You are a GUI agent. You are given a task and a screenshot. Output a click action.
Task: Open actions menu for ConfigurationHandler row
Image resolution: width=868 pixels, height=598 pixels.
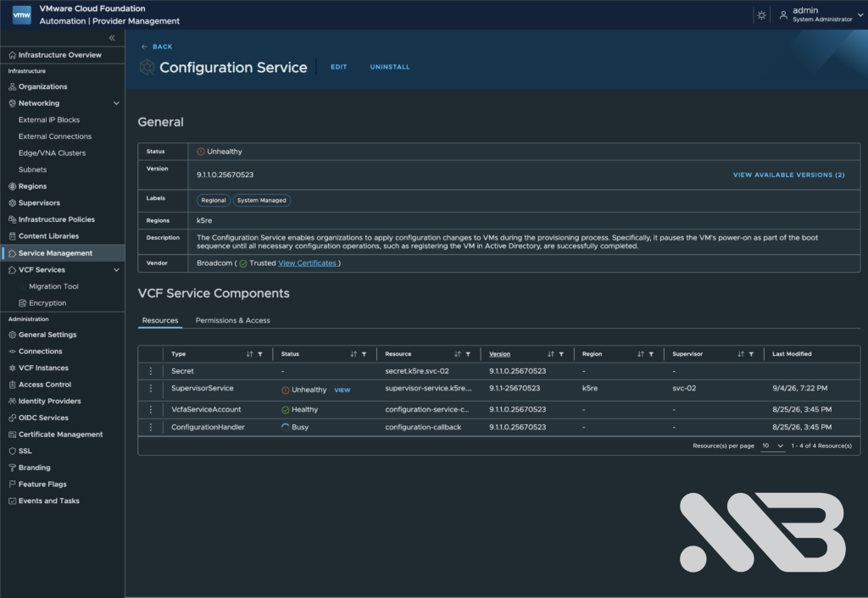point(151,427)
